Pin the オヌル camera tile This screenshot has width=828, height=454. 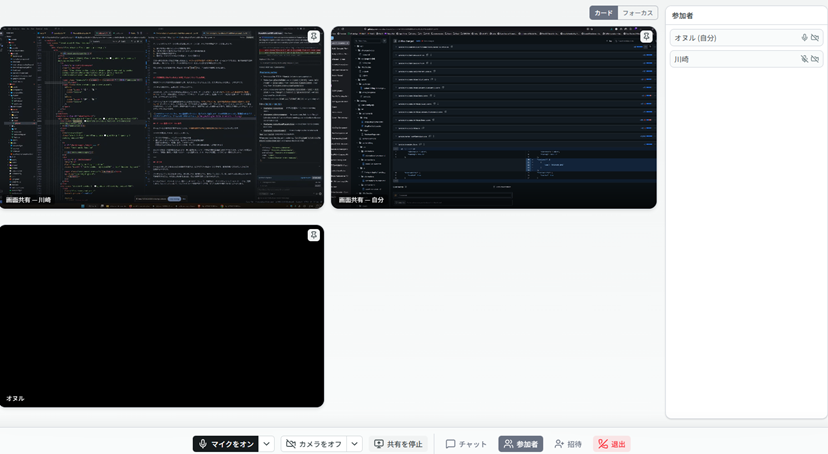point(314,235)
